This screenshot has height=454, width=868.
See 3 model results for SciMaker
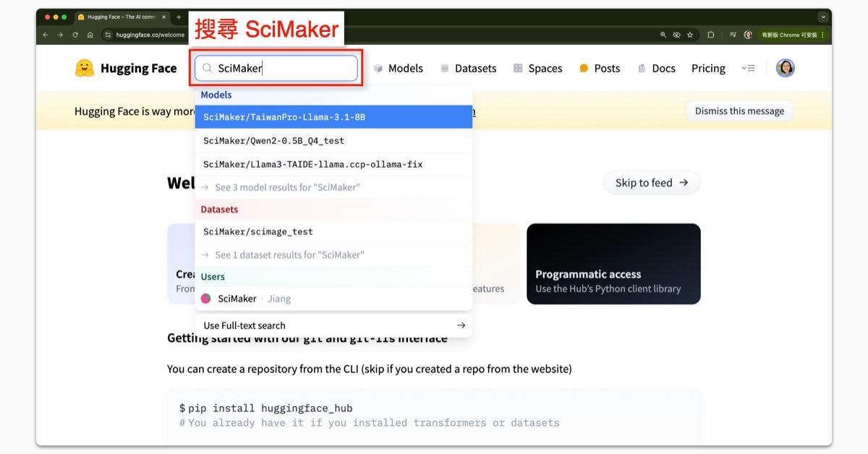click(333, 187)
